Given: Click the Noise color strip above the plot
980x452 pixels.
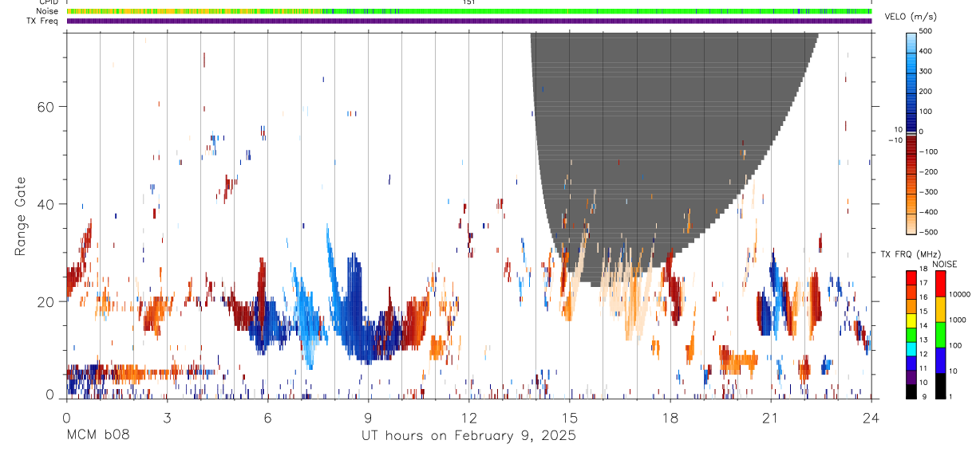Looking at the screenshot, I should 469,11.
